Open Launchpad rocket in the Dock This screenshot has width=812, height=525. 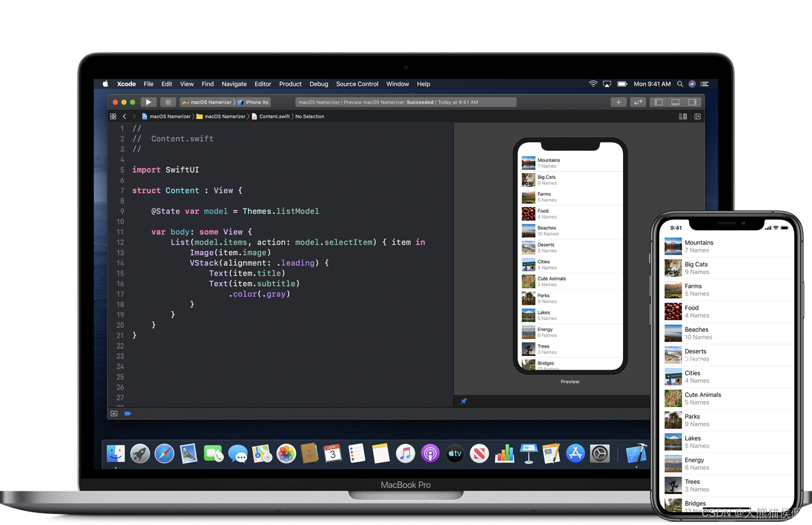point(140,453)
